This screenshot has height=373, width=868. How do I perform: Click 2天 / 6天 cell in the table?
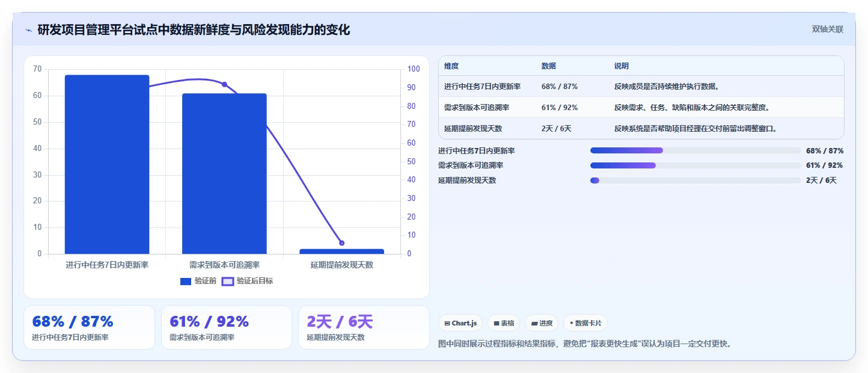[x=557, y=129]
